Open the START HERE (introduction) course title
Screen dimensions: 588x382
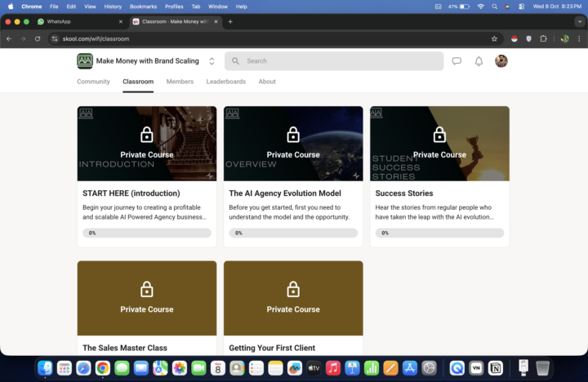point(131,193)
